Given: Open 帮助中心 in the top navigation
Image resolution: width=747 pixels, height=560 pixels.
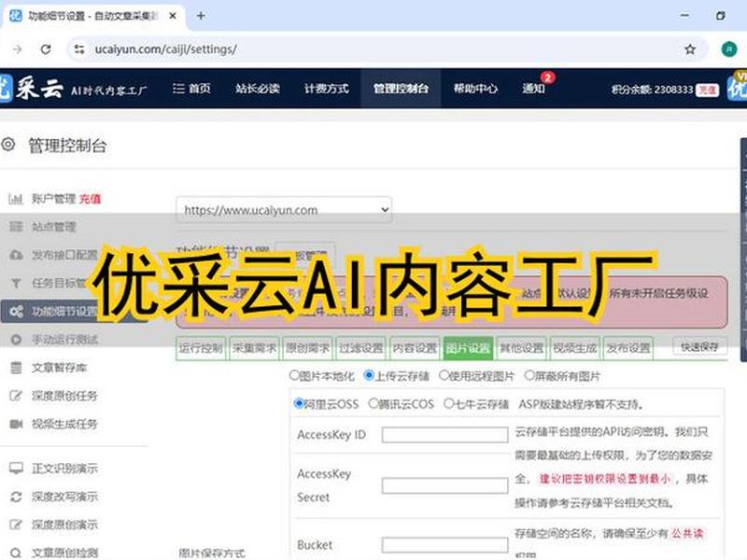Looking at the screenshot, I should pyautogui.click(x=475, y=89).
